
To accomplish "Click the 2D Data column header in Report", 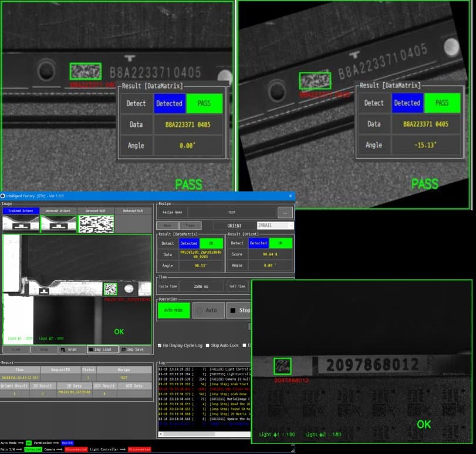I will pos(74,386).
